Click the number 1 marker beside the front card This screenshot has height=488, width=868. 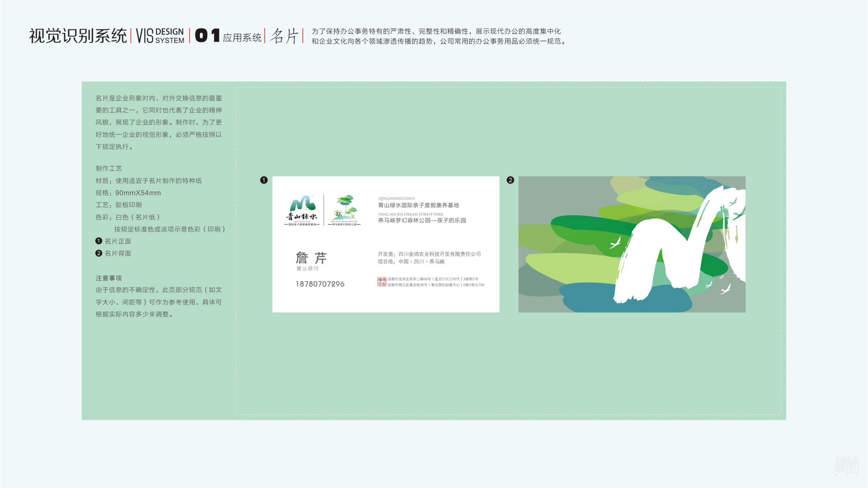[x=264, y=180]
